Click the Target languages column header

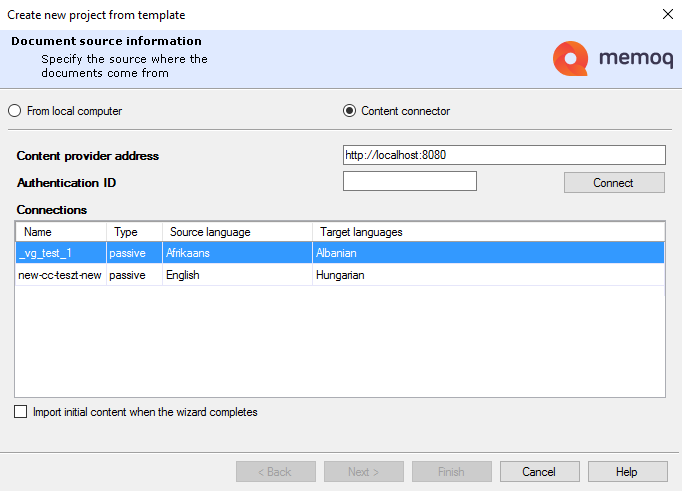tap(488, 232)
